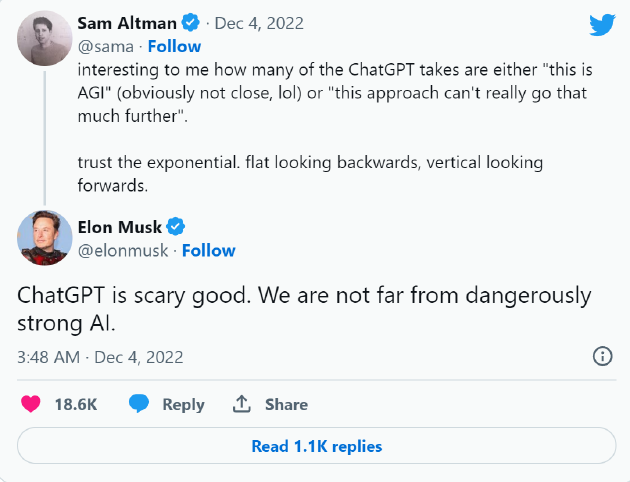Image resolution: width=630 pixels, height=482 pixels.
Task: Click Sam Altman's verified badge
Action: click(191, 23)
